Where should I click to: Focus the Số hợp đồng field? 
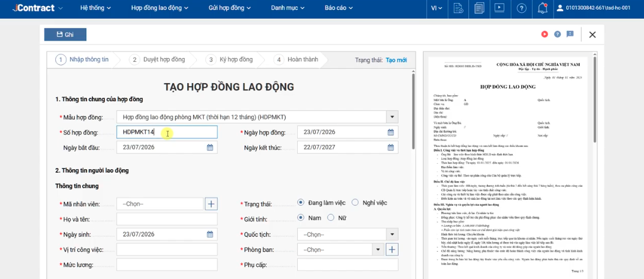pyautogui.click(x=166, y=132)
